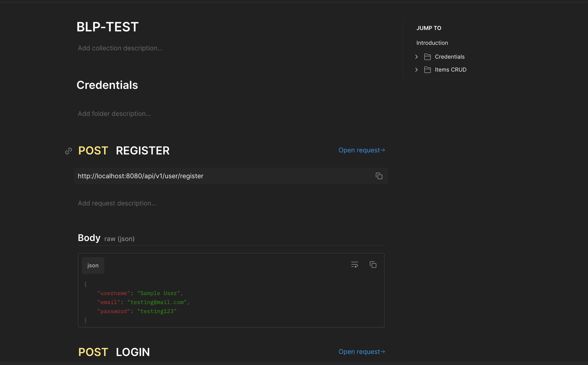The width and height of the screenshot is (588, 365).
Task: Click Add request description field
Action: (x=117, y=203)
